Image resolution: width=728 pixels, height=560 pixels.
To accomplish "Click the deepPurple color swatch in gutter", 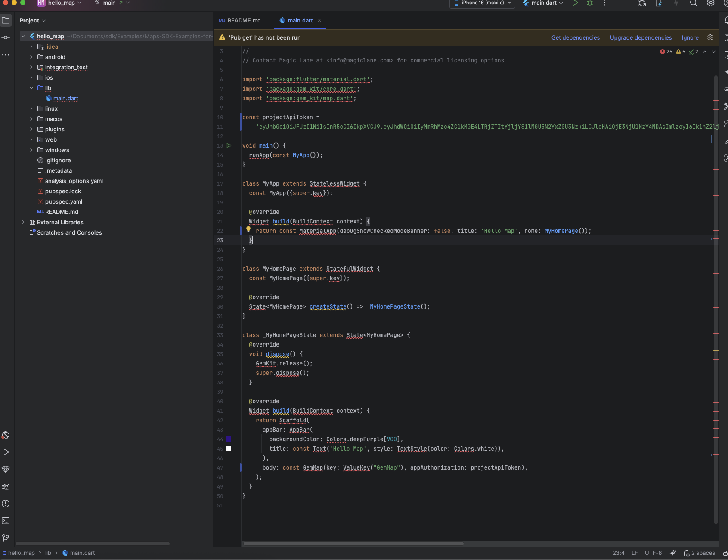I will pos(228,439).
